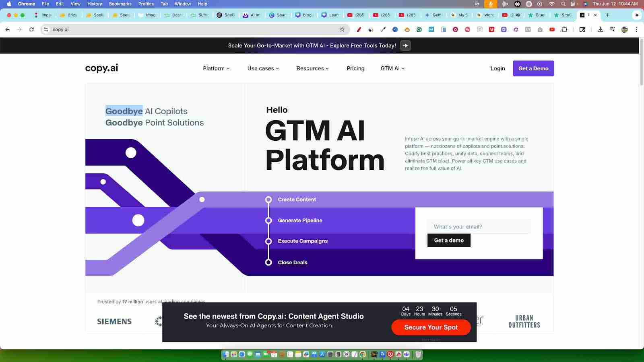The height and width of the screenshot is (362, 644).
Task: Close the active copy.ai tab
Action: tap(595, 15)
